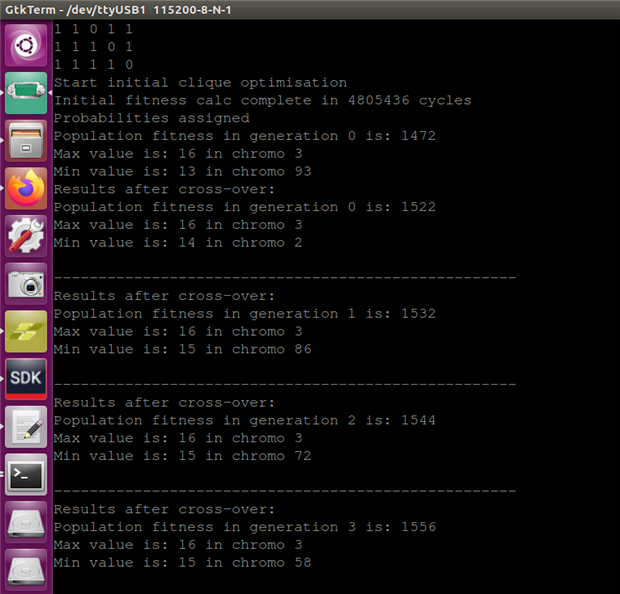
Task: Click 'Min value is: 15 in chromo 86'
Action: point(183,349)
